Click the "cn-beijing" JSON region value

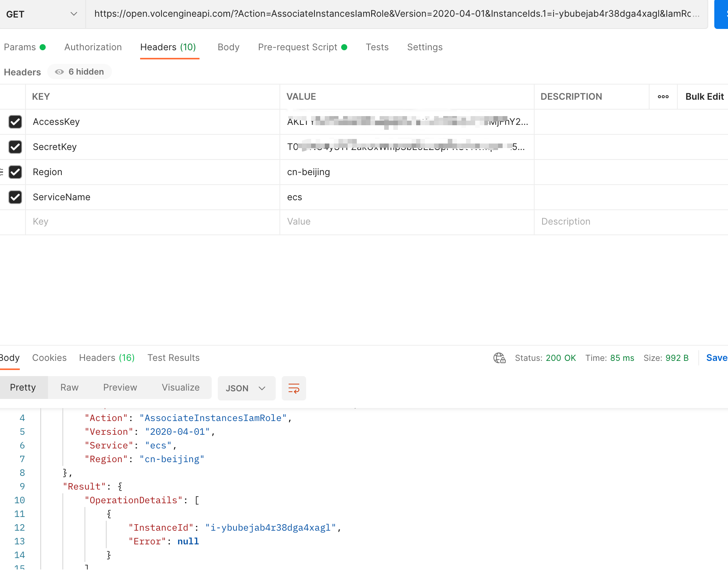(172, 459)
